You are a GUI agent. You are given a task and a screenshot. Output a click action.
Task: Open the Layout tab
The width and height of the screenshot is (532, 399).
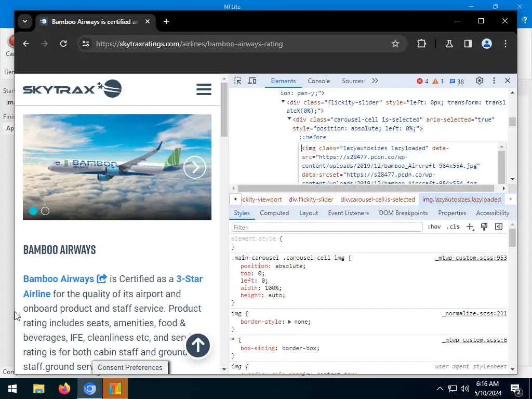click(x=309, y=213)
